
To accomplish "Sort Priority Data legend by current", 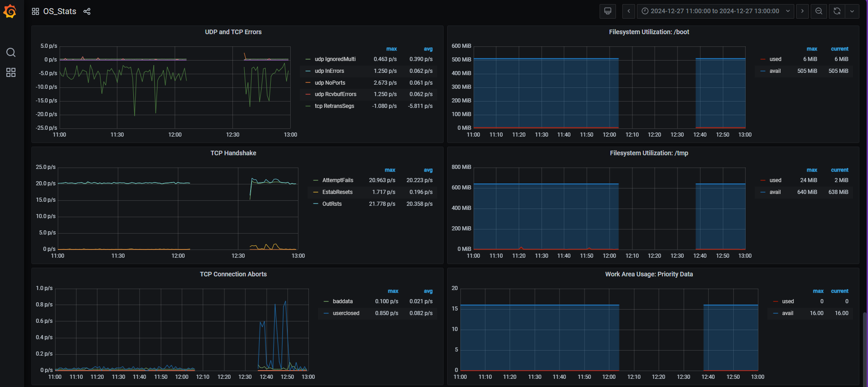I will (839, 291).
